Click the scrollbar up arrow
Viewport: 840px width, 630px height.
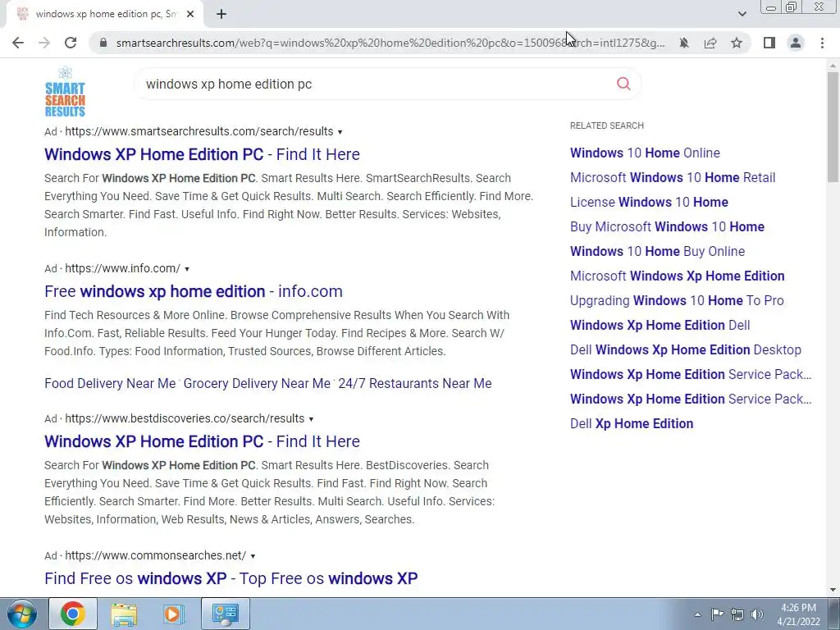pos(833,66)
